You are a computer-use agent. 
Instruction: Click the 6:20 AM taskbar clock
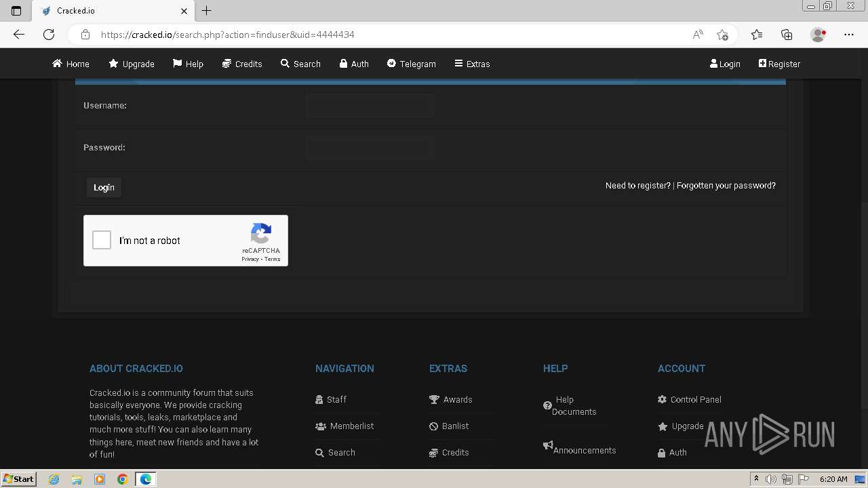[x=833, y=479]
